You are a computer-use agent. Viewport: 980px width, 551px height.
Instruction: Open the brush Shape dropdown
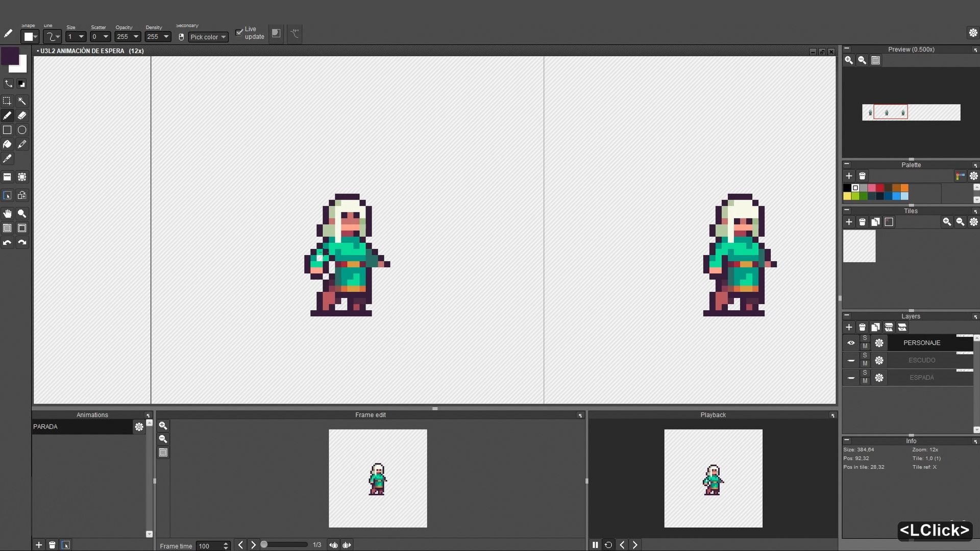pyautogui.click(x=30, y=37)
